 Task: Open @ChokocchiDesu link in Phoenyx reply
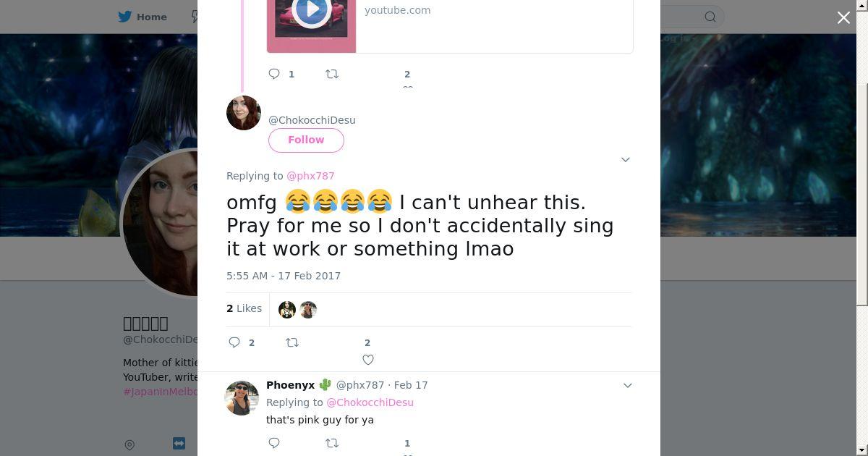(370, 402)
